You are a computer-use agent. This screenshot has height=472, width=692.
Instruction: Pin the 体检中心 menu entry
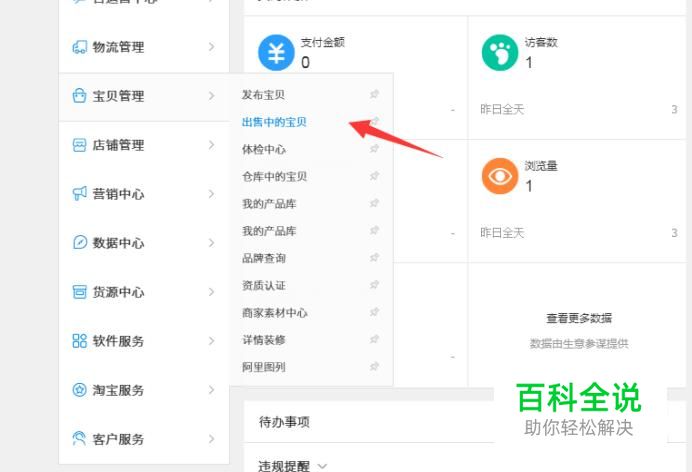point(374,149)
